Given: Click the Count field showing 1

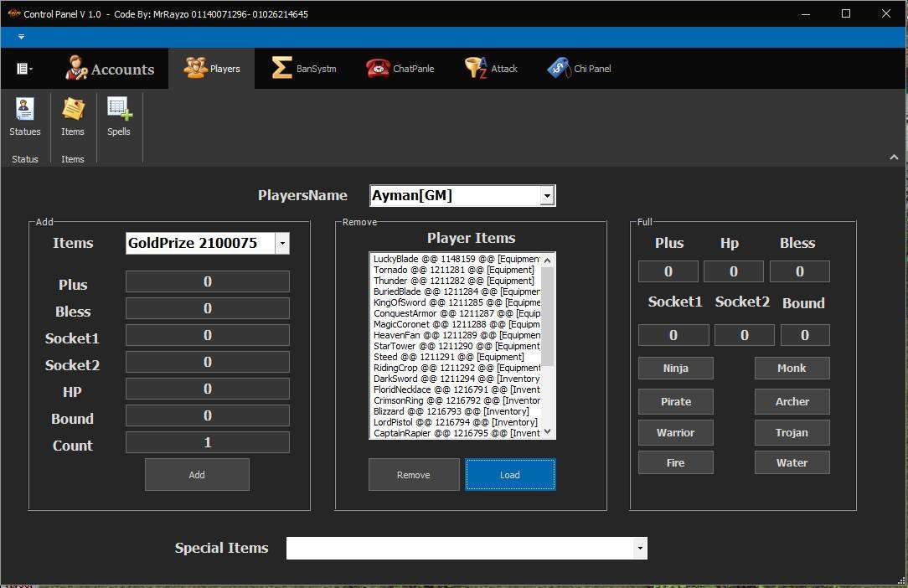Looking at the screenshot, I should tap(207, 442).
